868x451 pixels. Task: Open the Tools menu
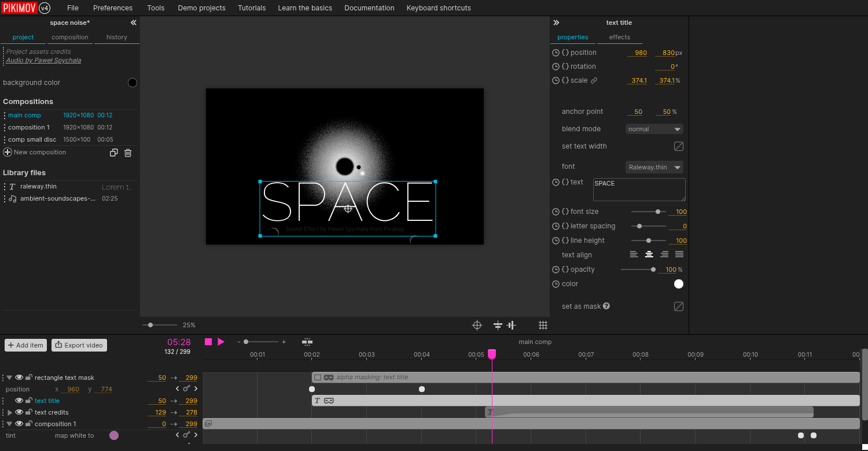click(x=156, y=8)
